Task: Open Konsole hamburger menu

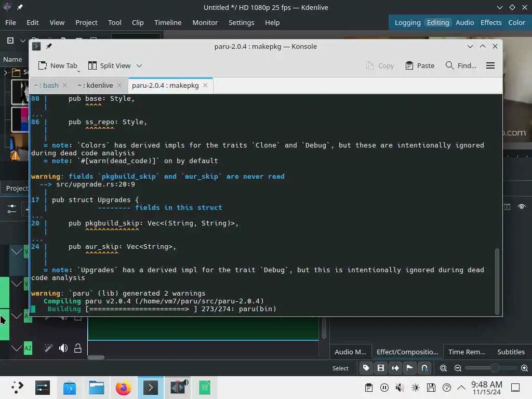Action: (x=490, y=65)
